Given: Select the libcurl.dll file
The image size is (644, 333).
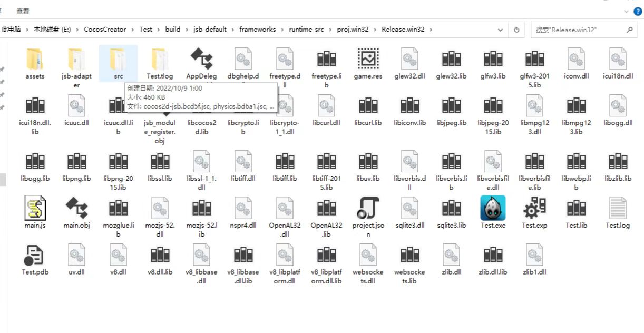Looking at the screenshot, I should pos(327,111).
